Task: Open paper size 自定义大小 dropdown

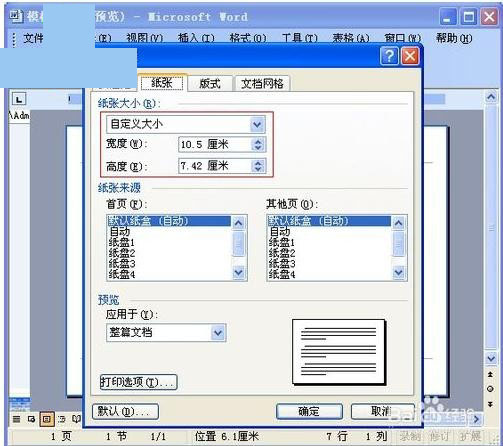Action: pyautogui.click(x=257, y=125)
